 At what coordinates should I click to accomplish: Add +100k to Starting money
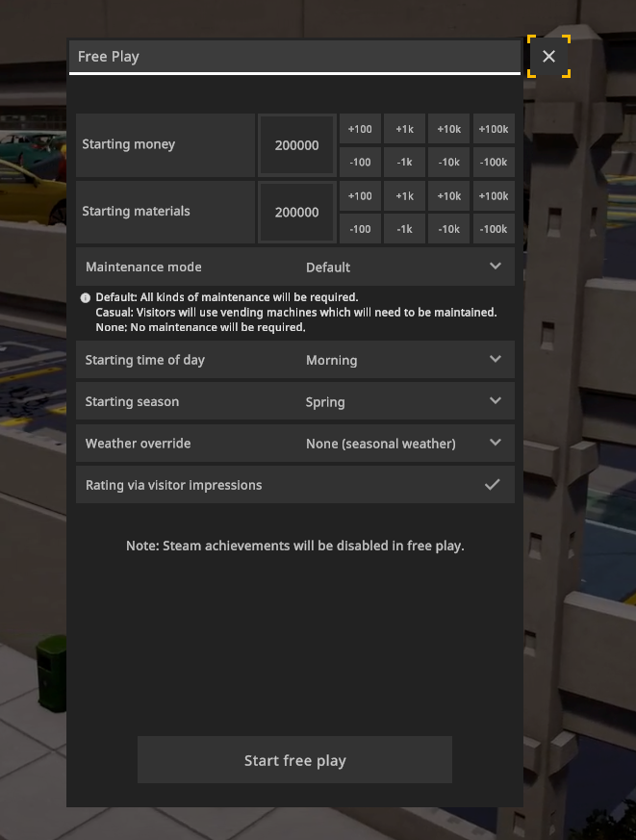coord(494,129)
